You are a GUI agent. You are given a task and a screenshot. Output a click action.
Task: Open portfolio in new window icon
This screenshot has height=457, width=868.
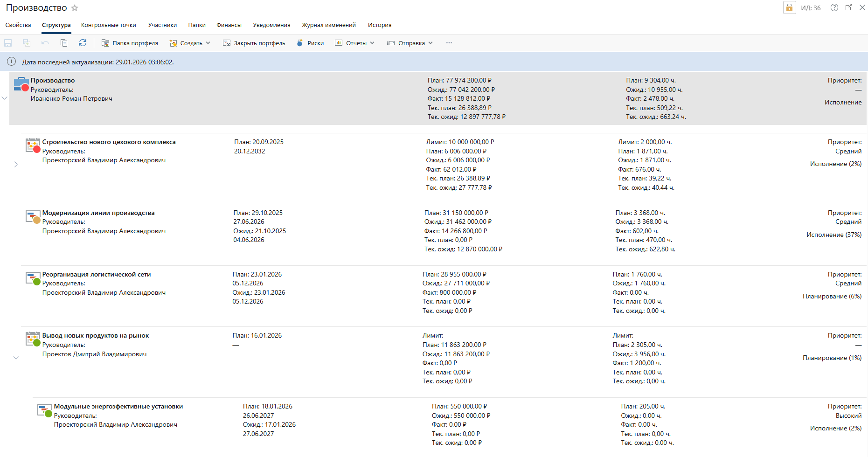pyautogui.click(x=849, y=7)
